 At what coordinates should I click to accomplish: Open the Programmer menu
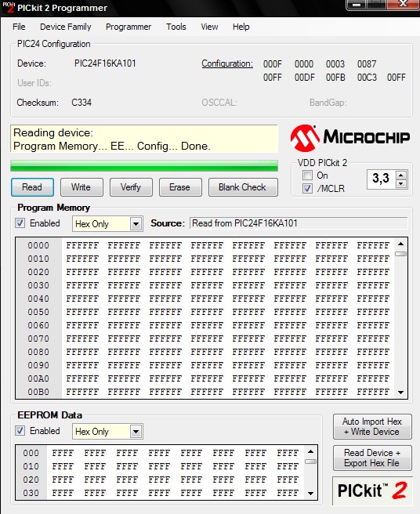coord(129,27)
